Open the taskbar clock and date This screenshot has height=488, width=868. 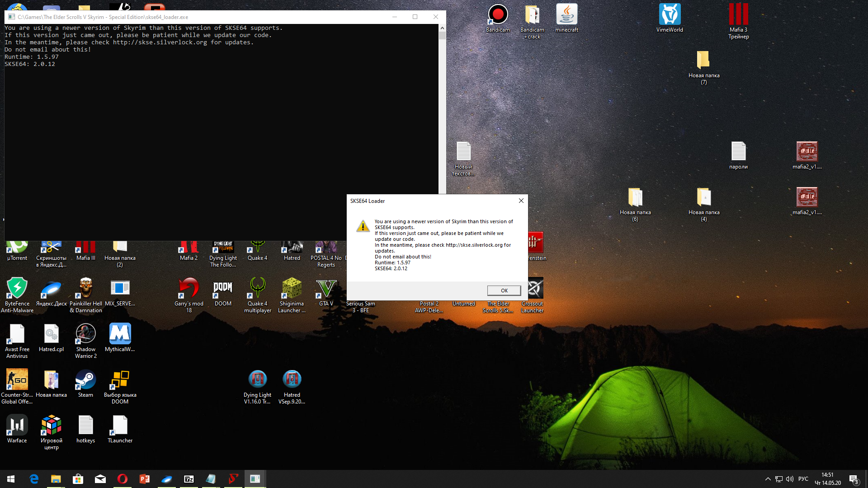(x=827, y=479)
